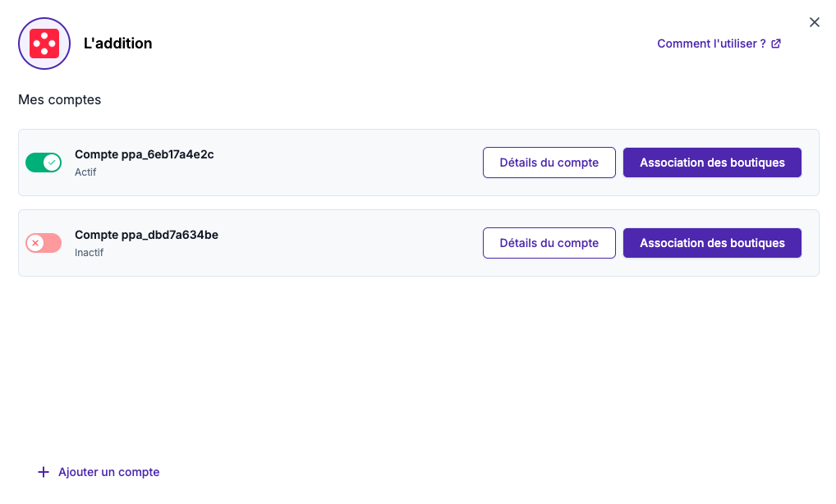Click the Inactif status label
The height and width of the screenshot is (504, 836).
point(89,253)
